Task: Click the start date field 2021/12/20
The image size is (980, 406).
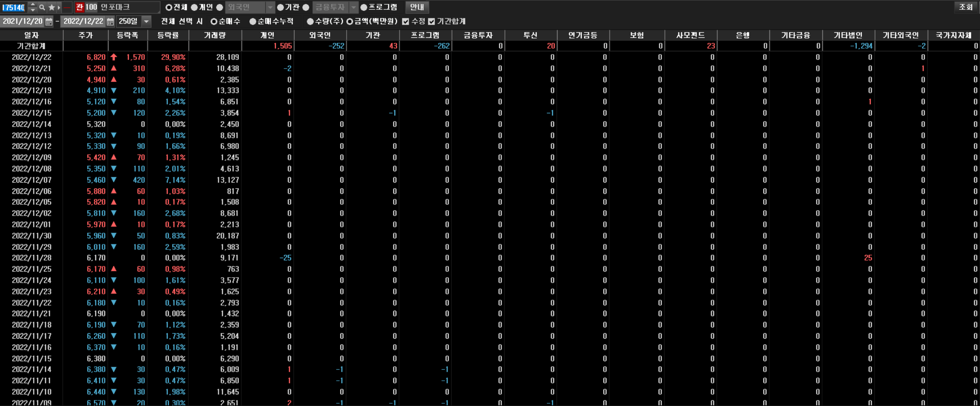Action: click(22, 21)
